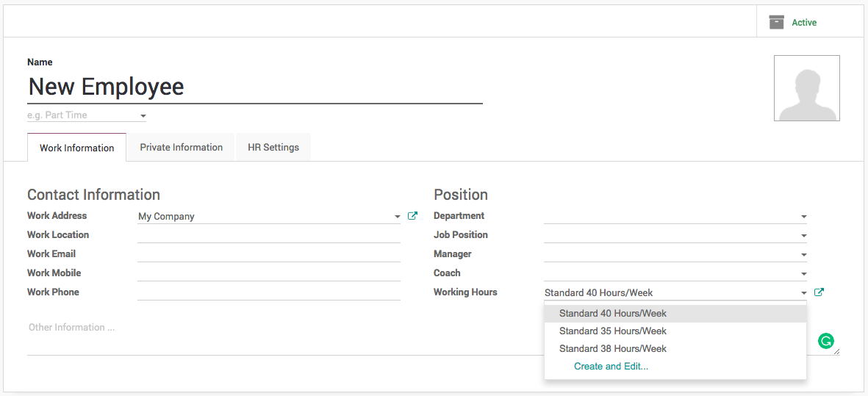Expand the Job Position dropdown
868x396 pixels.
click(803, 236)
